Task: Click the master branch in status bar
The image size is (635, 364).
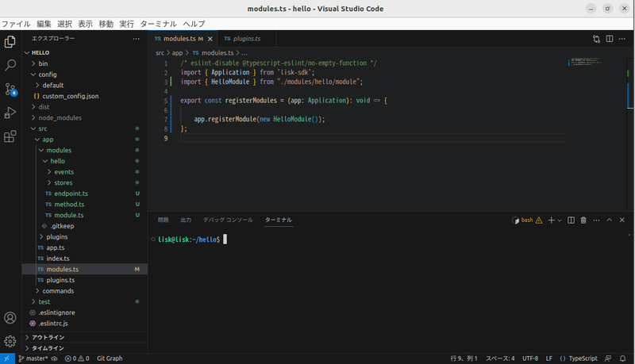Action: coord(33,358)
